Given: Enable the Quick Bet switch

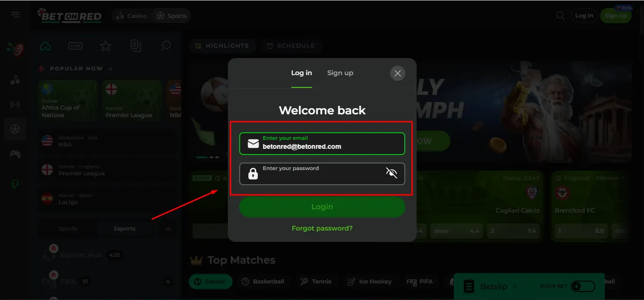Looking at the screenshot, I should tap(583, 286).
